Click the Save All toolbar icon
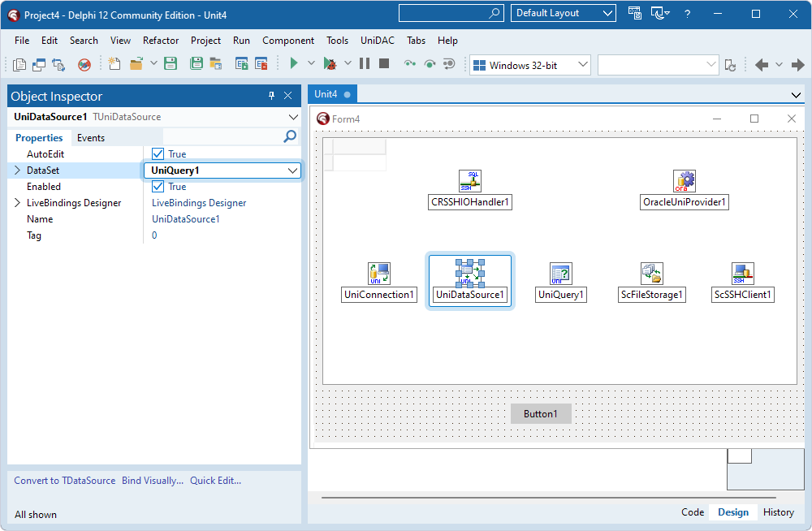 [196, 63]
